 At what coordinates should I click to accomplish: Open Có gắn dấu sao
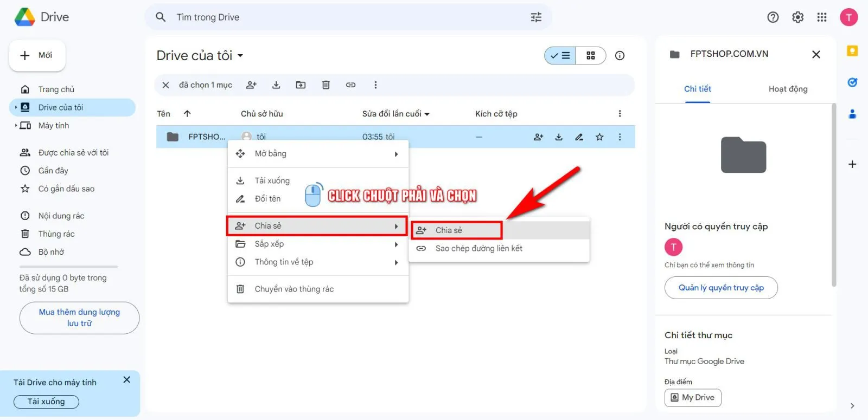click(72, 189)
